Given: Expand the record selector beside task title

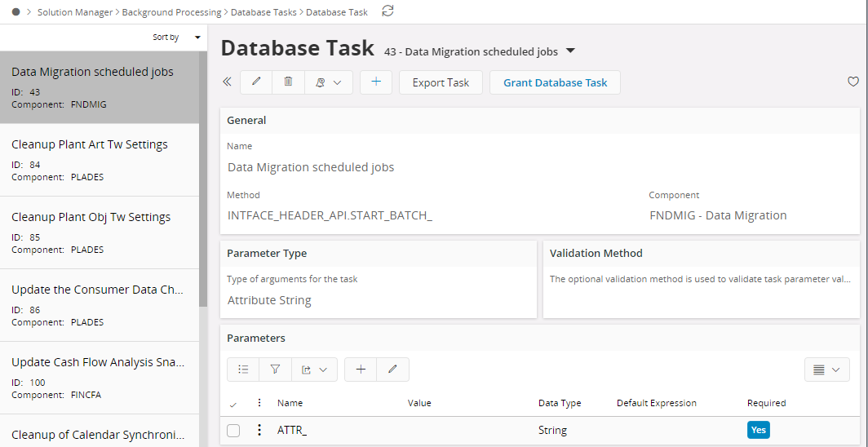Looking at the screenshot, I should click(570, 51).
